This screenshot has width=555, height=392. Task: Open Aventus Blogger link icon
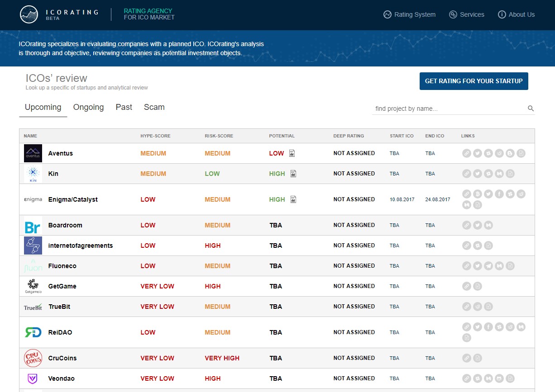point(510,153)
